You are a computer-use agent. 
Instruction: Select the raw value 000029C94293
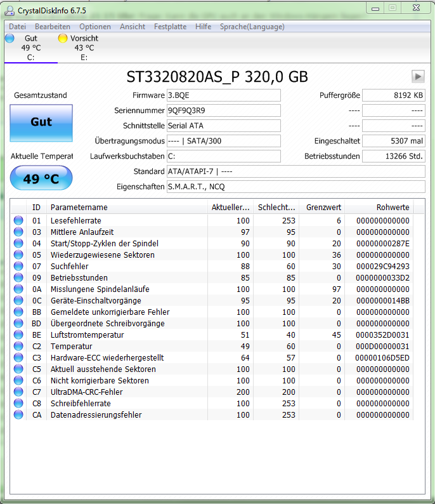pyautogui.click(x=382, y=267)
